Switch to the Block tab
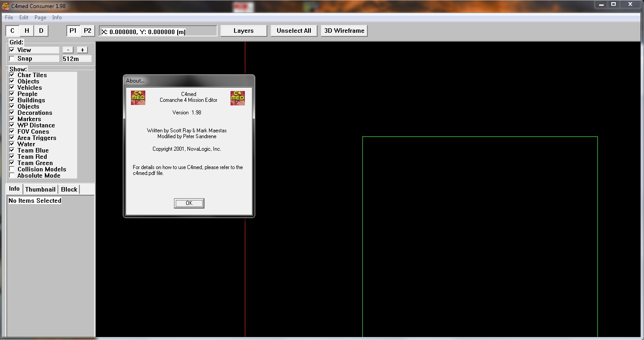644x340 pixels. (69, 189)
